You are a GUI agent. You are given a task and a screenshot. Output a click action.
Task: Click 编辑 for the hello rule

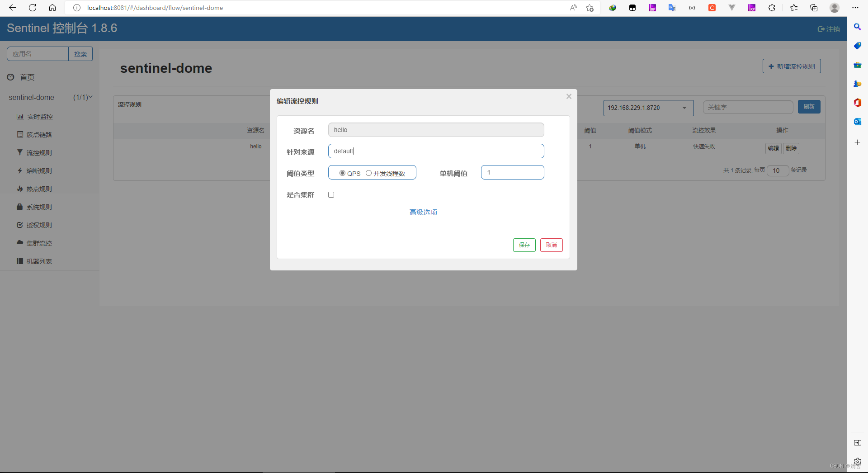click(x=773, y=148)
